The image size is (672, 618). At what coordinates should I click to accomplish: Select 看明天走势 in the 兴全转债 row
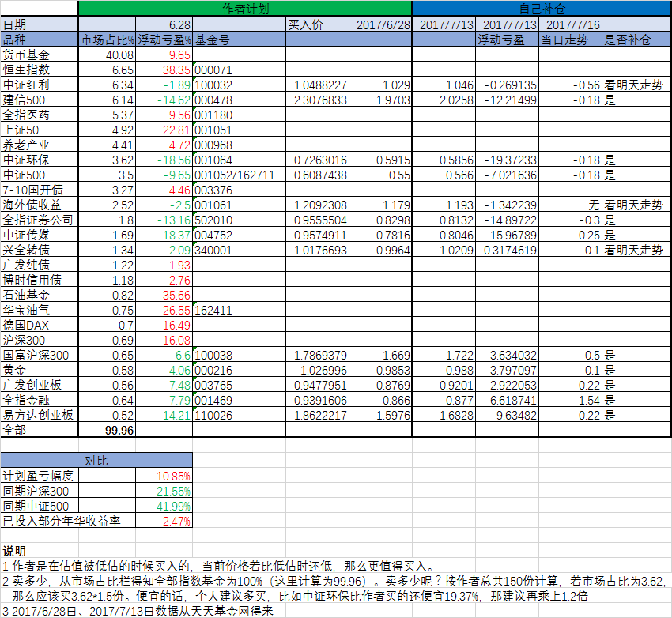636,249
